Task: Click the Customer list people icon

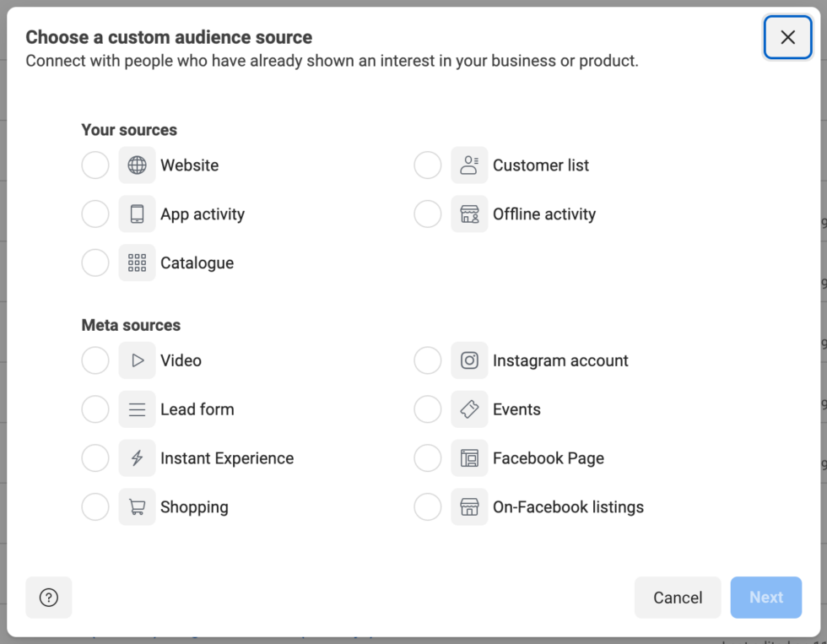Action: click(x=469, y=165)
